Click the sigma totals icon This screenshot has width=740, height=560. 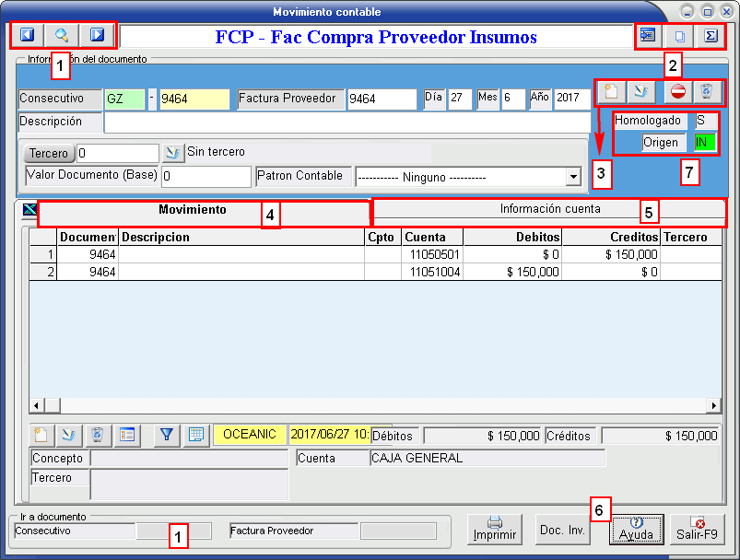(710, 36)
